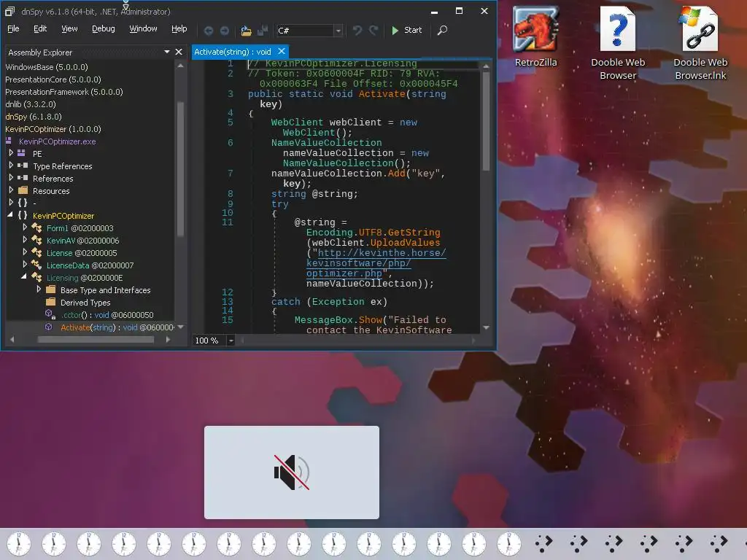Expand the PE node

tap(11, 153)
